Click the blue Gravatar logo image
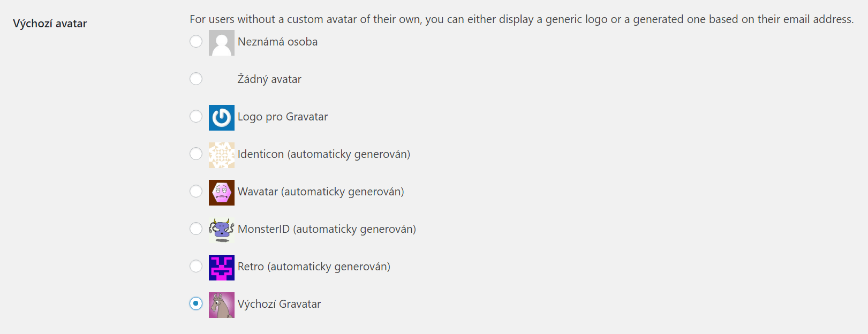868x334 pixels. coord(222,118)
